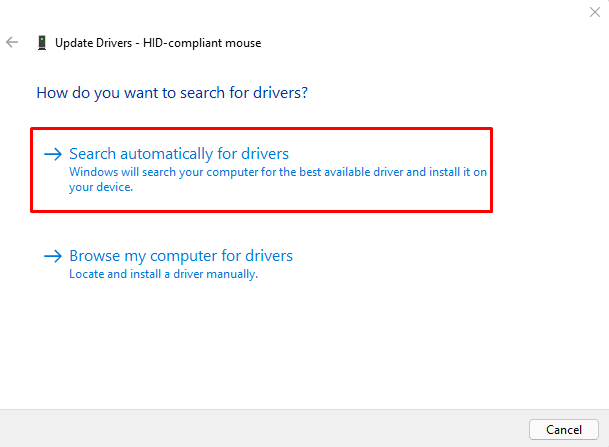Viewport: 609px width, 447px height.
Task: Click the 'HID-compliant mouse' text in title
Action: (x=204, y=43)
